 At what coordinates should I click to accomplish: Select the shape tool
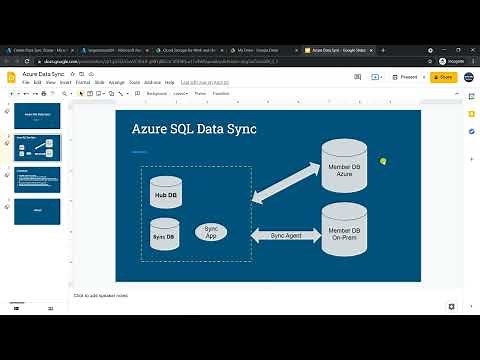point(111,94)
